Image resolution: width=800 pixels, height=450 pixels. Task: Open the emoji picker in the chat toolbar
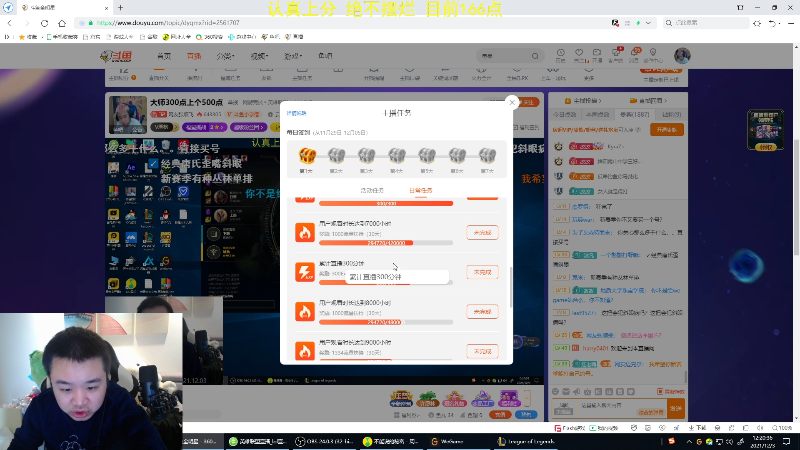click(x=555, y=391)
